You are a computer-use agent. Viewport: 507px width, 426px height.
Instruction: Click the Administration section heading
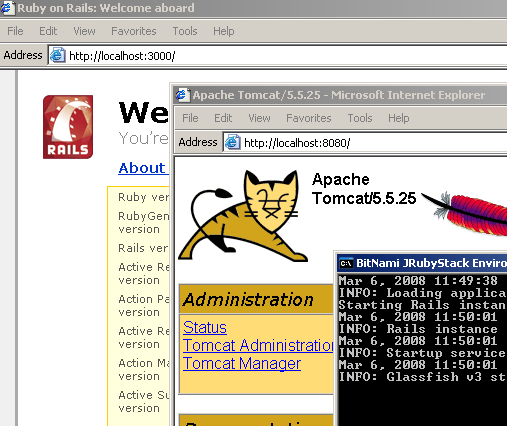click(248, 299)
